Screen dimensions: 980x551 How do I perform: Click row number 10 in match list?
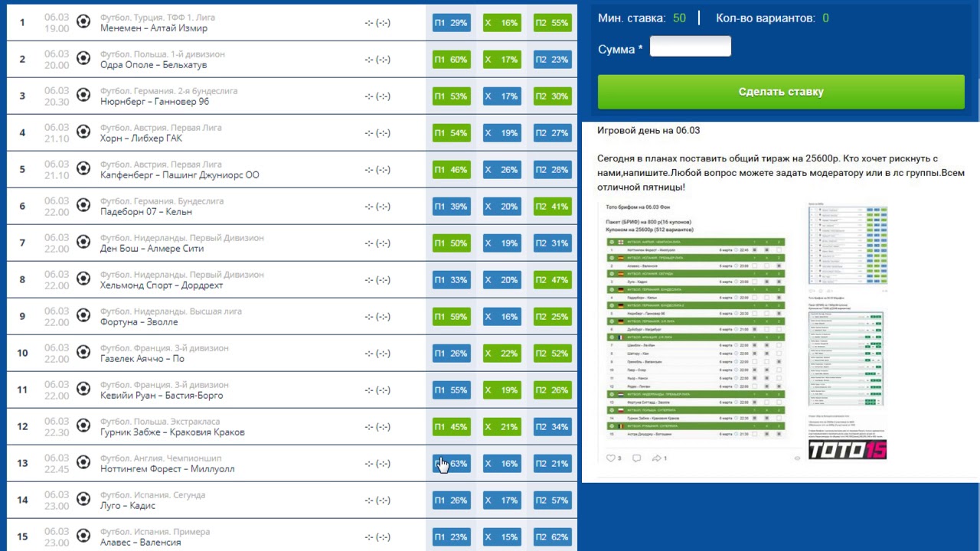(22, 353)
